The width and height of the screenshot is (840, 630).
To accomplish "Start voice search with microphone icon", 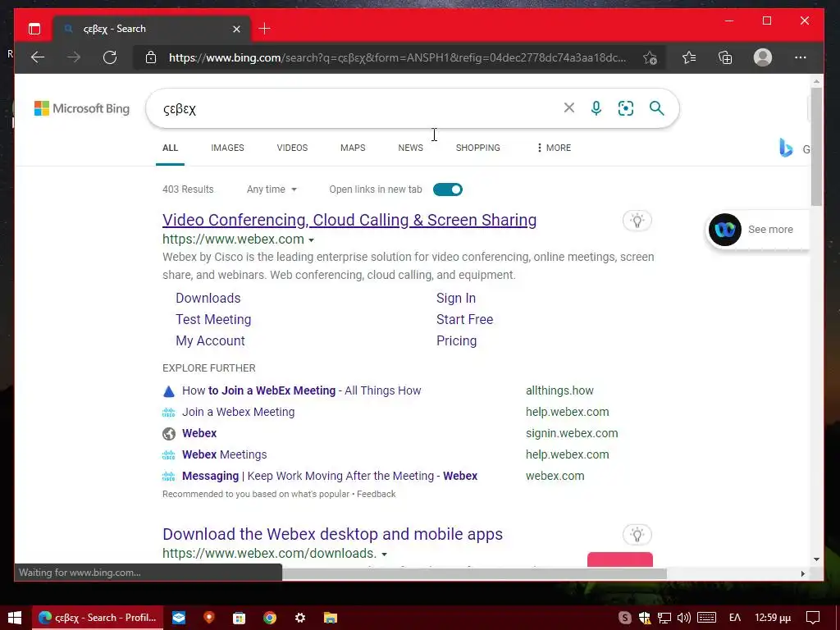I will coord(596,108).
